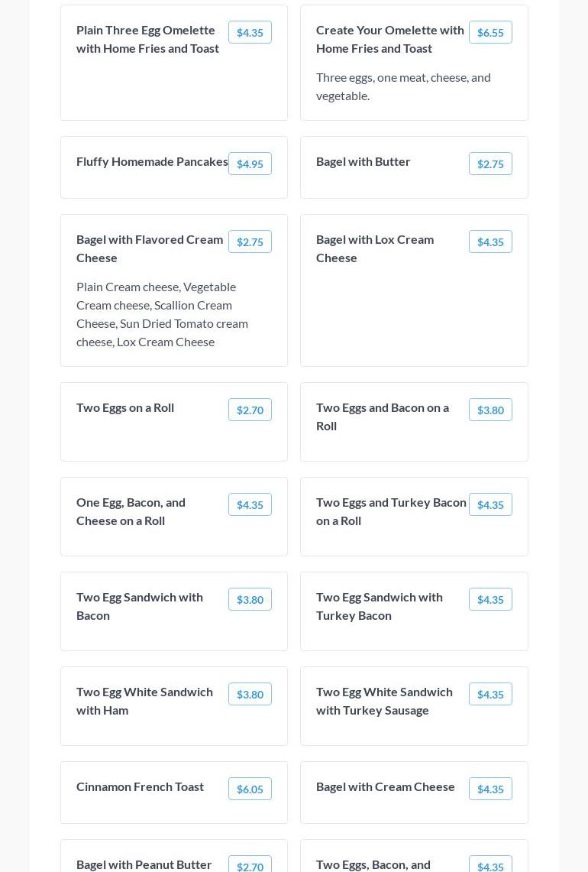This screenshot has height=872, width=588.
Task: Select Bagel with Cream Cheese item title
Action: 386,787
